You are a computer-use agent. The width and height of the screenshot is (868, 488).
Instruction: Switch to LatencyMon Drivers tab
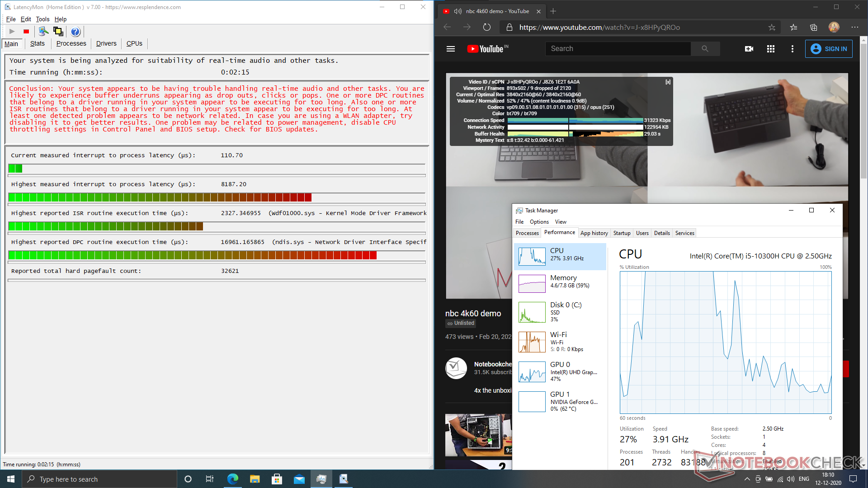pos(106,44)
